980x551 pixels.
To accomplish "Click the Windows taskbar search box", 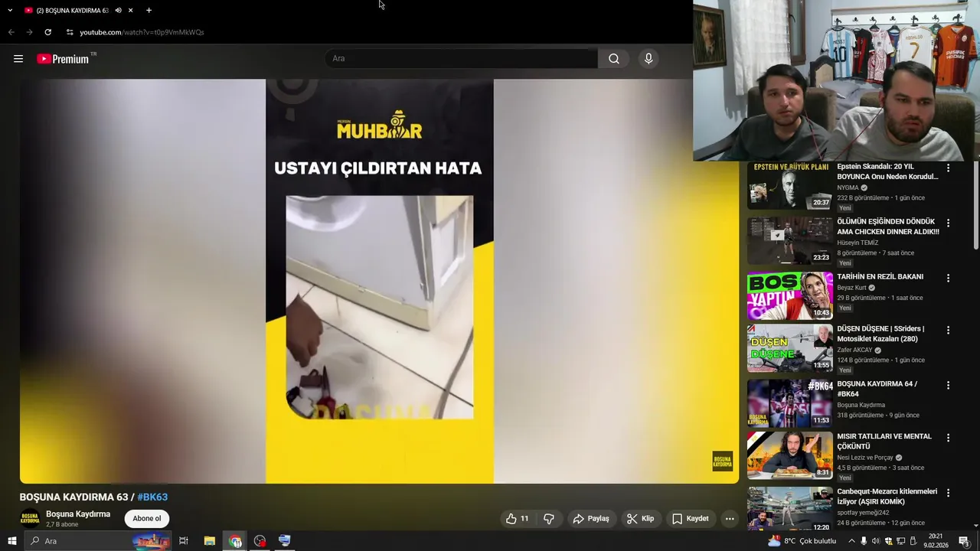I will (98, 541).
